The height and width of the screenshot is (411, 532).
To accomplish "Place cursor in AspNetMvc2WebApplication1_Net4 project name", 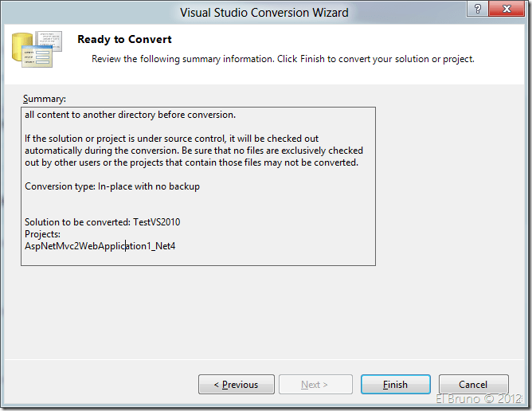I will tap(100, 247).
